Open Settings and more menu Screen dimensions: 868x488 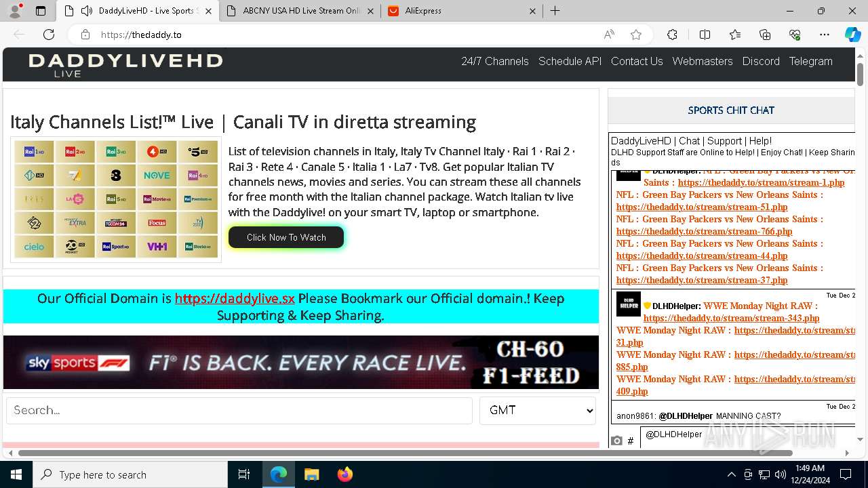(825, 35)
